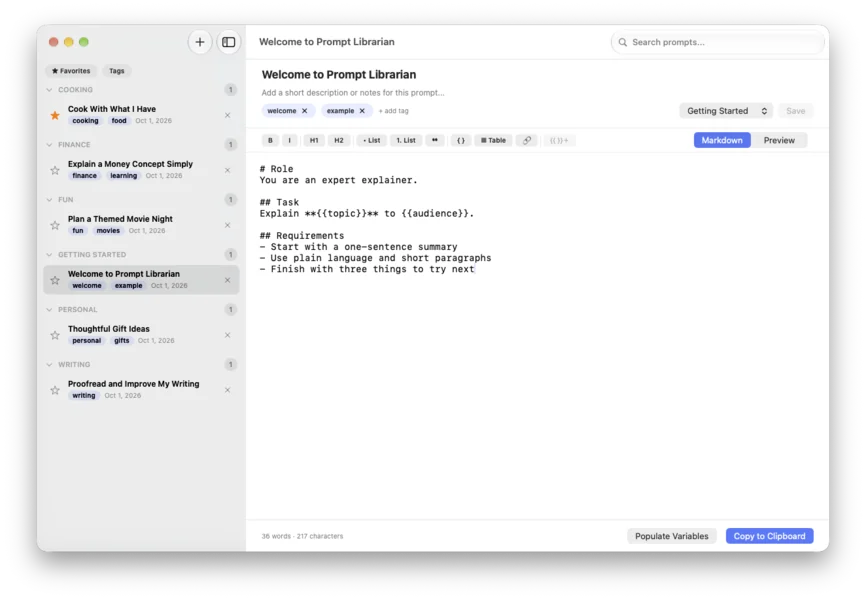Screen dimensions: 866x600
Task: Filter by Favorites
Action: pos(71,71)
